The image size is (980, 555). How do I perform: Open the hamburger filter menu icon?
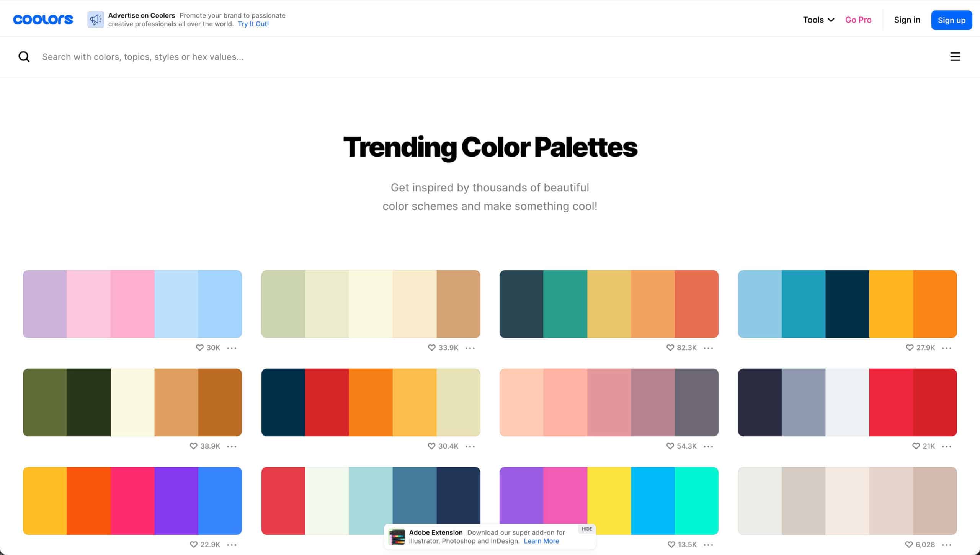tap(955, 57)
